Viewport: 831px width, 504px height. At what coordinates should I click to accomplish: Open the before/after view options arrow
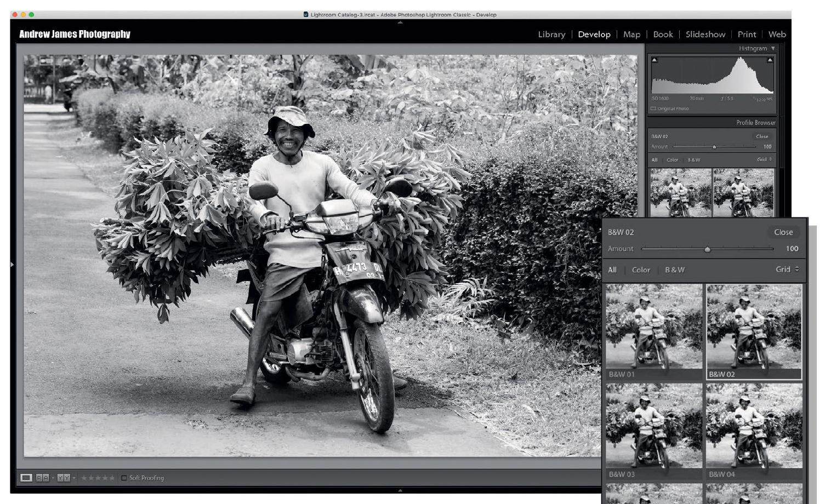74,478
